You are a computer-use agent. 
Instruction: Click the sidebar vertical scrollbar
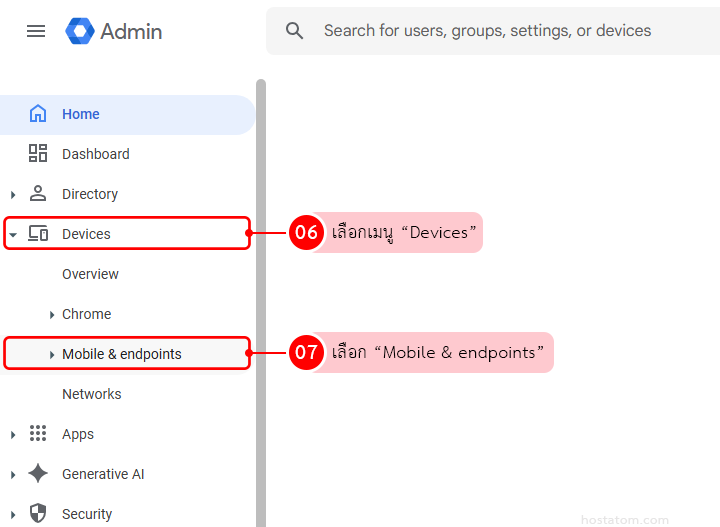[x=261, y=300]
